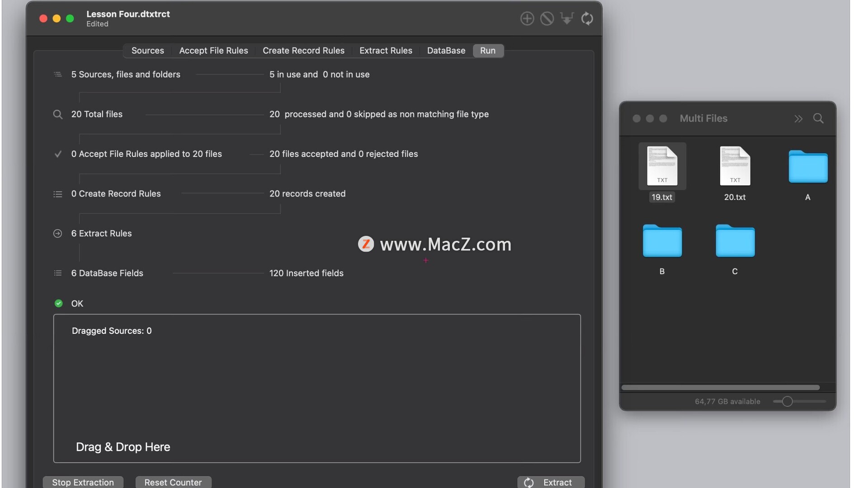Click the '6 Extract Rules' text
The image size is (868, 488).
(x=101, y=234)
